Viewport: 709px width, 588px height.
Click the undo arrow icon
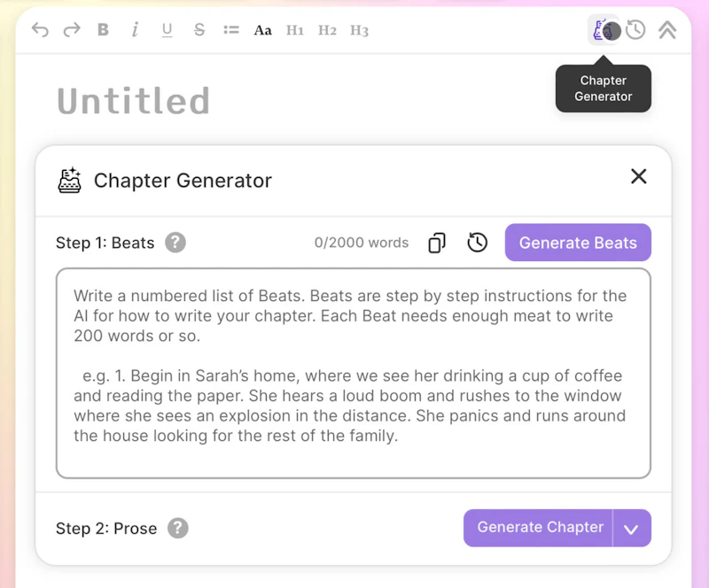40,30
